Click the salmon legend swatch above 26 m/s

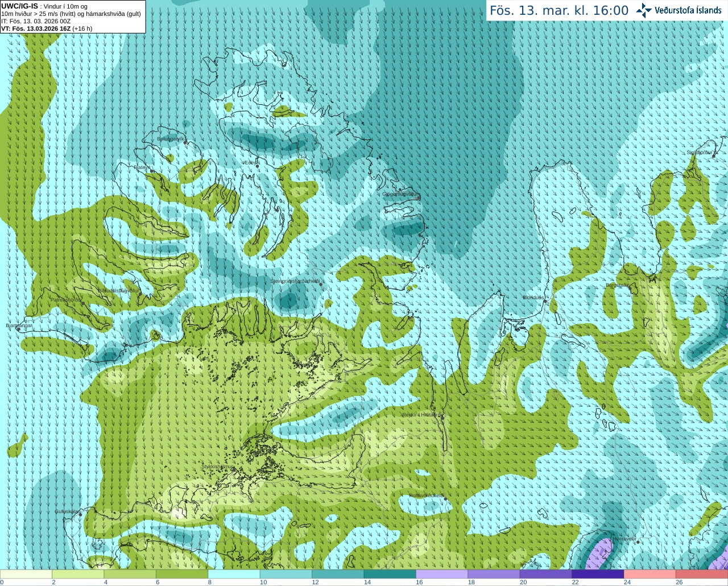click(x=702, y=574)
